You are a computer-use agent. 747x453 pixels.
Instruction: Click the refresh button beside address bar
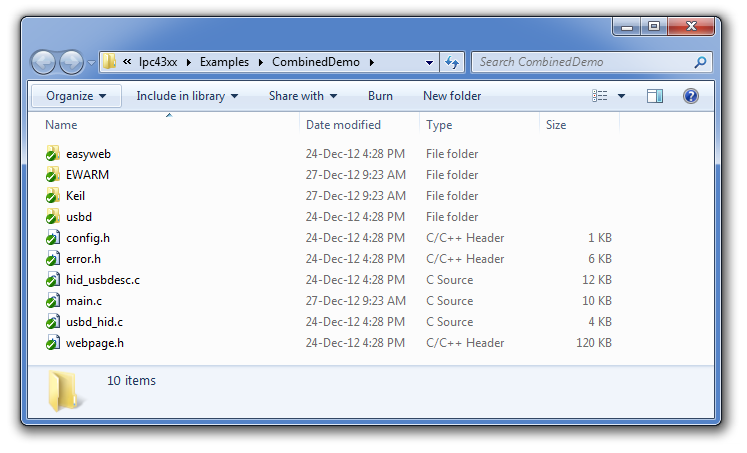(x=452, y=62)
